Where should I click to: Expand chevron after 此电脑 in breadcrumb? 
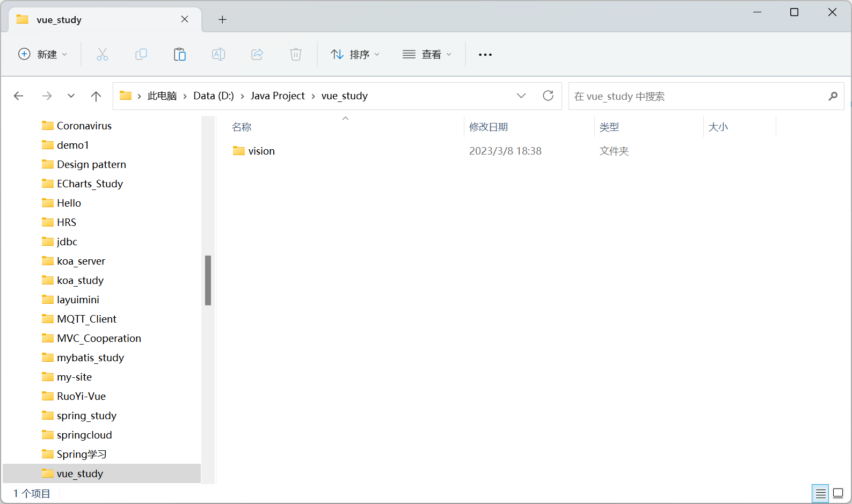[185, 96]
